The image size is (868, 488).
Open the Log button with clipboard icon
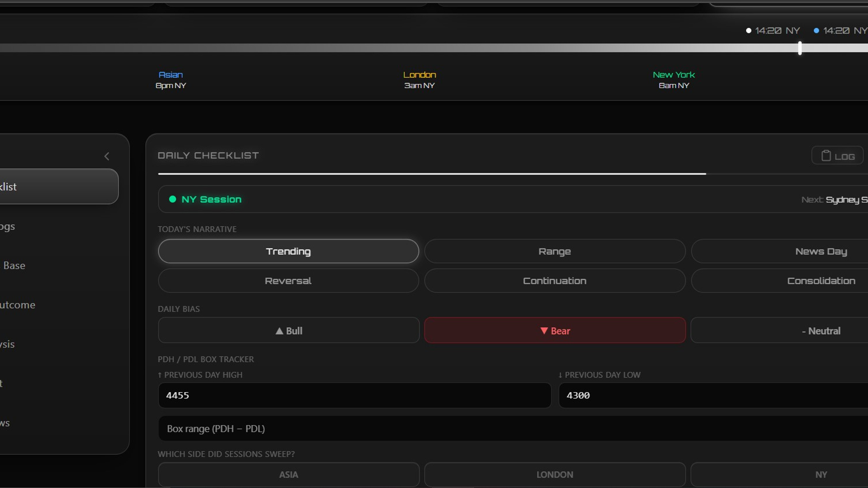pos(837,156)
